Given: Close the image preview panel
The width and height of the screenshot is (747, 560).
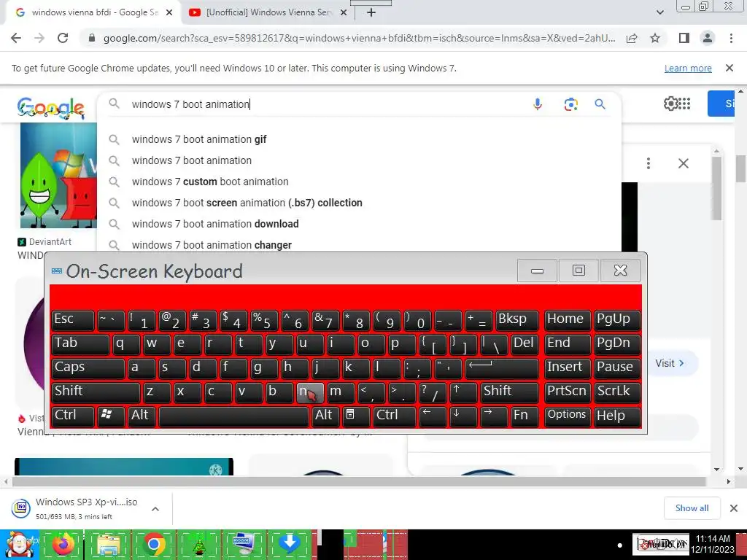Looking at the screenshot, I should coord(683,163).
